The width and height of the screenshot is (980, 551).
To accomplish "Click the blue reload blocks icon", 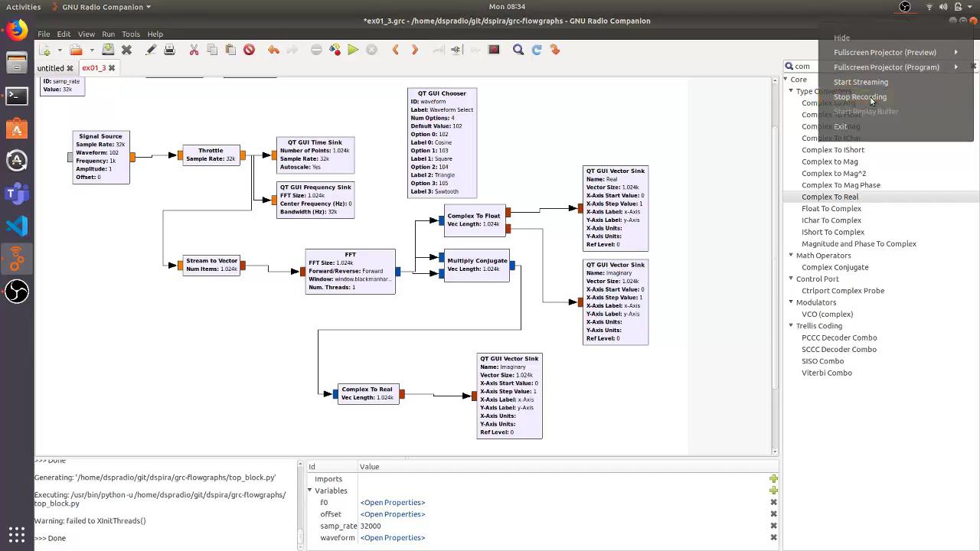I will coord(537,50).
